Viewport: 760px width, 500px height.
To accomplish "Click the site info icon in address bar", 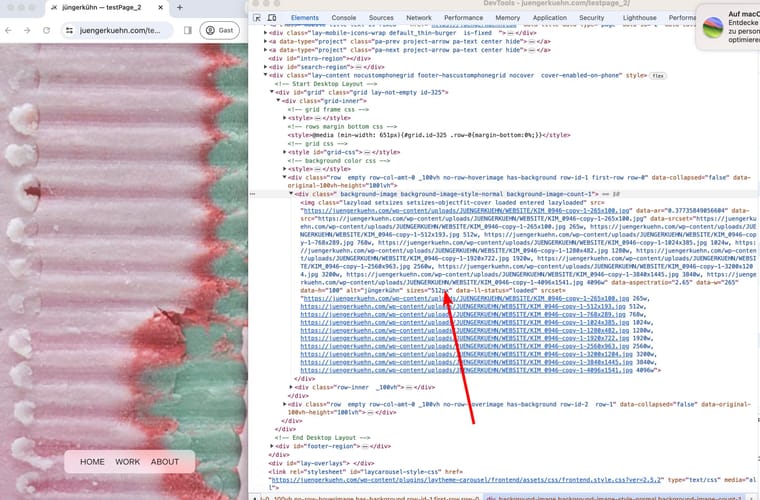I will [x=69, y=30].
